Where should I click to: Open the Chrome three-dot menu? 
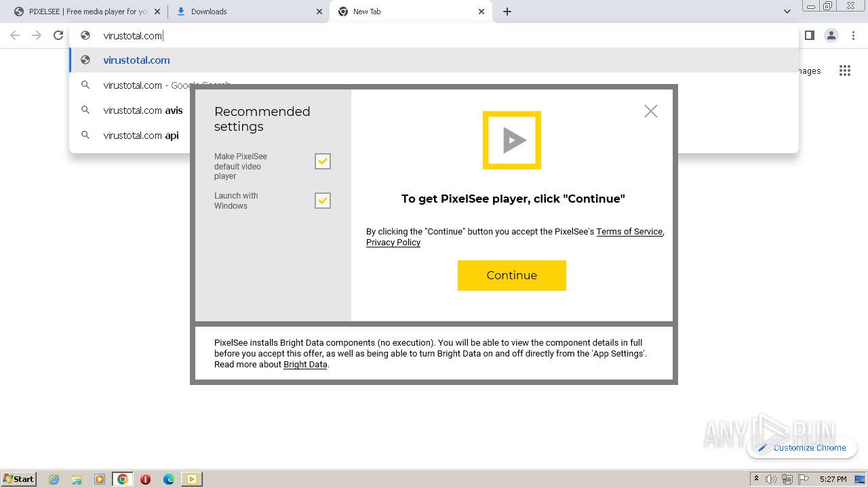pos(853,35)
